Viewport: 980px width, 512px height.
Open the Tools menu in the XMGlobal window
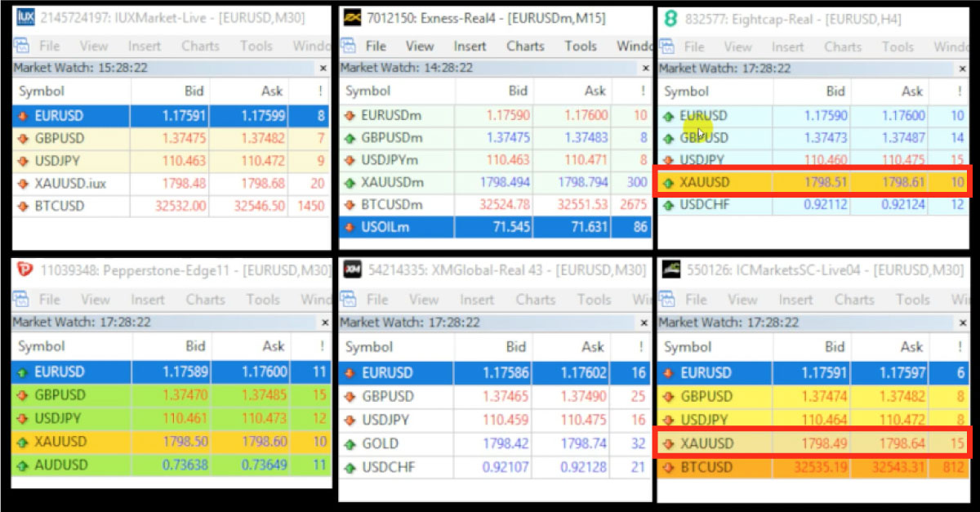595,300
